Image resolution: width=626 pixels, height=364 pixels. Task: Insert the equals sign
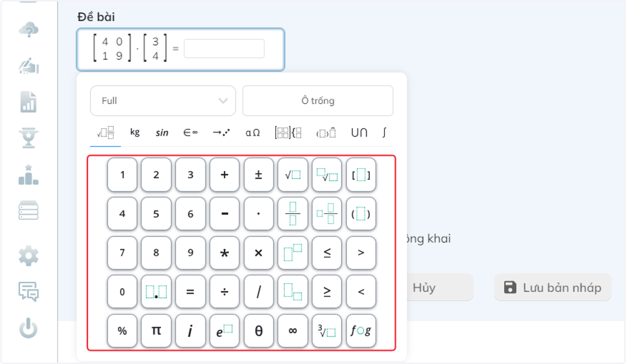[190, 292]
